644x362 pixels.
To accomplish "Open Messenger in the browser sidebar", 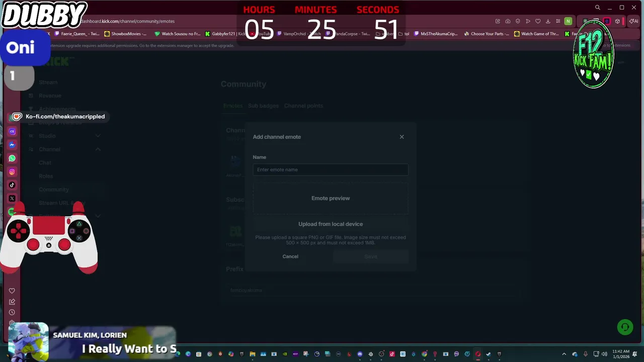I will [12, 145].
